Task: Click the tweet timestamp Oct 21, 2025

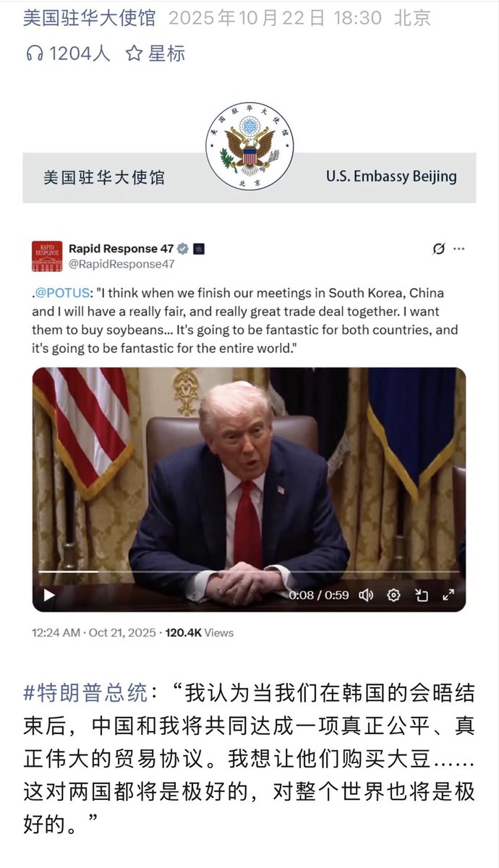Action: [122, 632]
